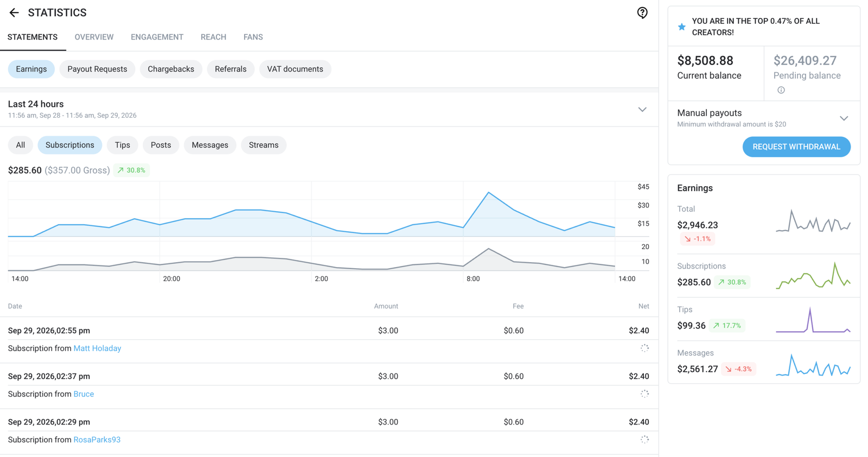This screenshot has height=457, width=868.
Task: Click the Date column header
Action: click(15, 306)
